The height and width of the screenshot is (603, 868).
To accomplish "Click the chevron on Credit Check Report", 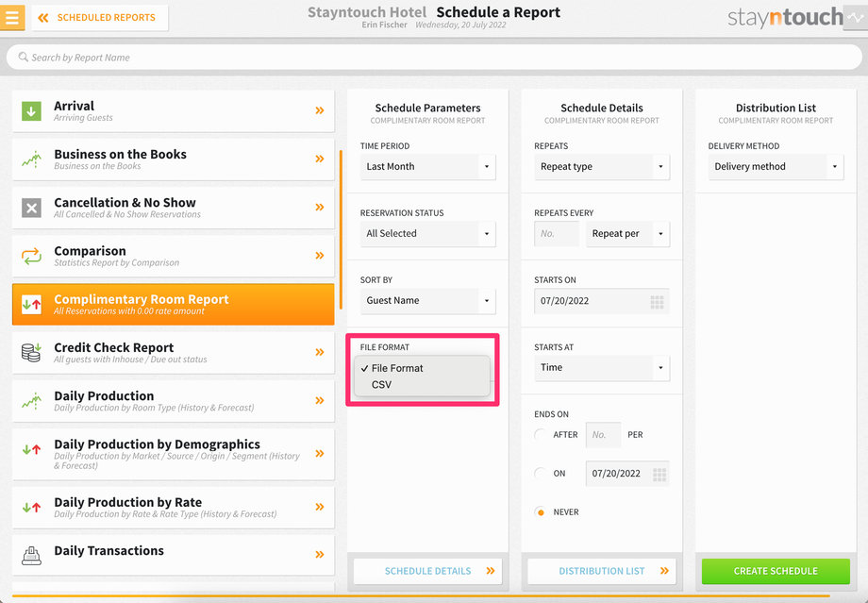I will coord(320,352).
